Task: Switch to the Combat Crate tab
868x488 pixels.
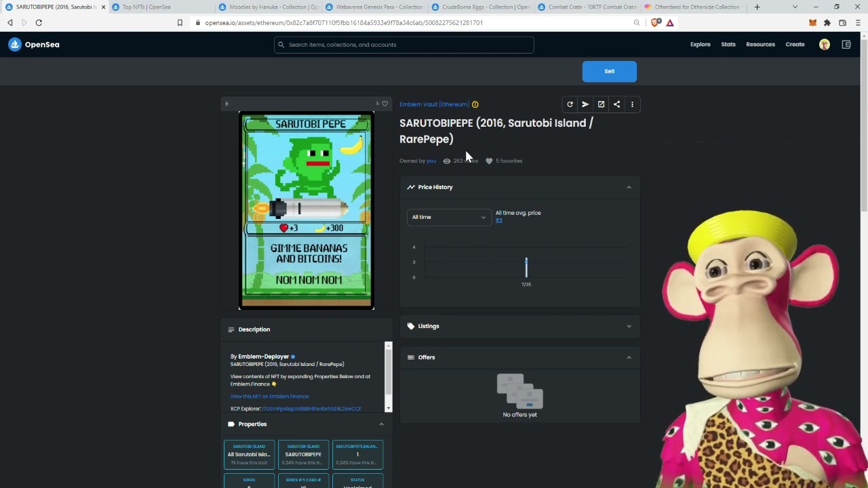Action: [587, 7]
